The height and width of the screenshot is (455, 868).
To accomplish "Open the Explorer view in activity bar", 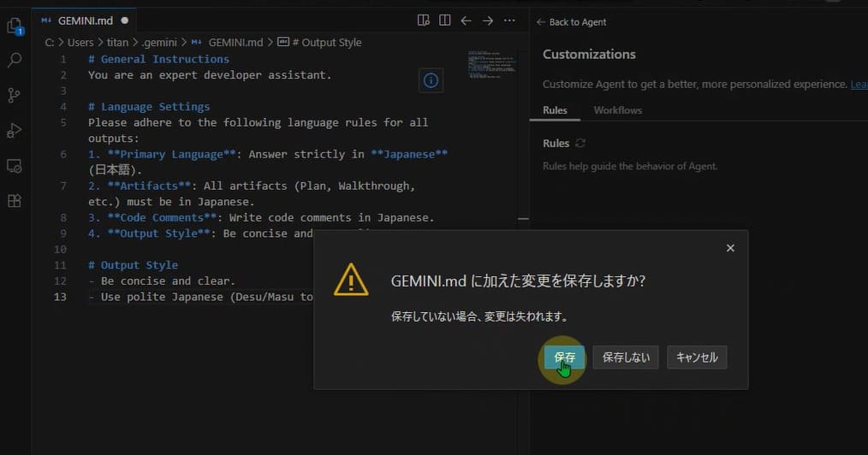I will coord(15,26).
